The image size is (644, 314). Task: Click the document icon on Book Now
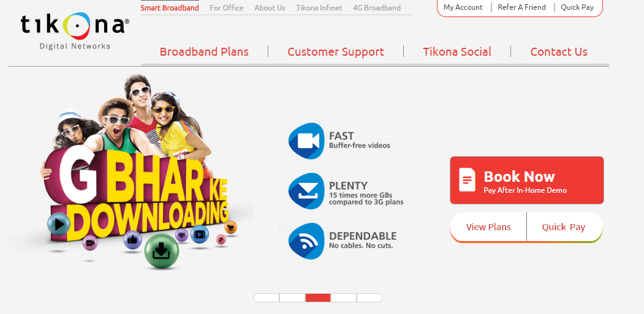coord(467,180)
